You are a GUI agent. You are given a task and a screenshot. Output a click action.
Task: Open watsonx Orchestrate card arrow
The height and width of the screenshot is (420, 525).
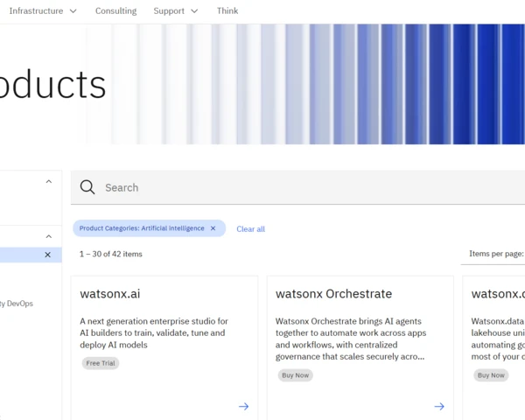pyautogui.click(x=439, y=406)
